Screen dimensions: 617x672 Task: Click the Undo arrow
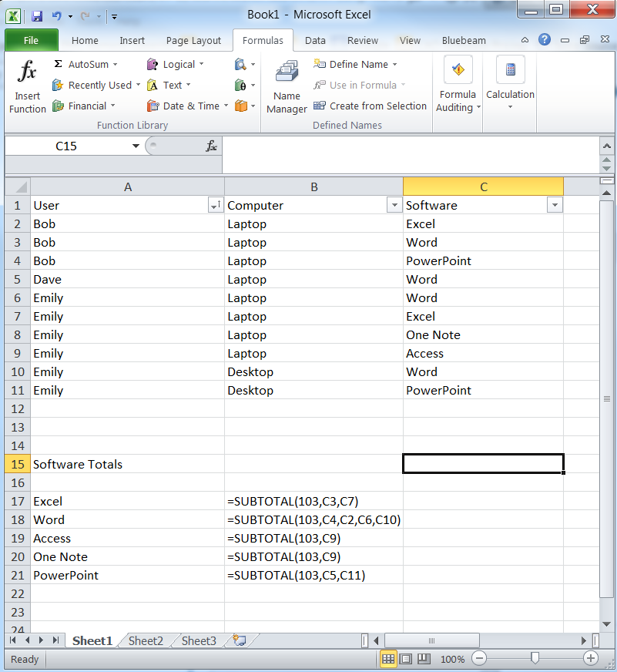[56, 16]
